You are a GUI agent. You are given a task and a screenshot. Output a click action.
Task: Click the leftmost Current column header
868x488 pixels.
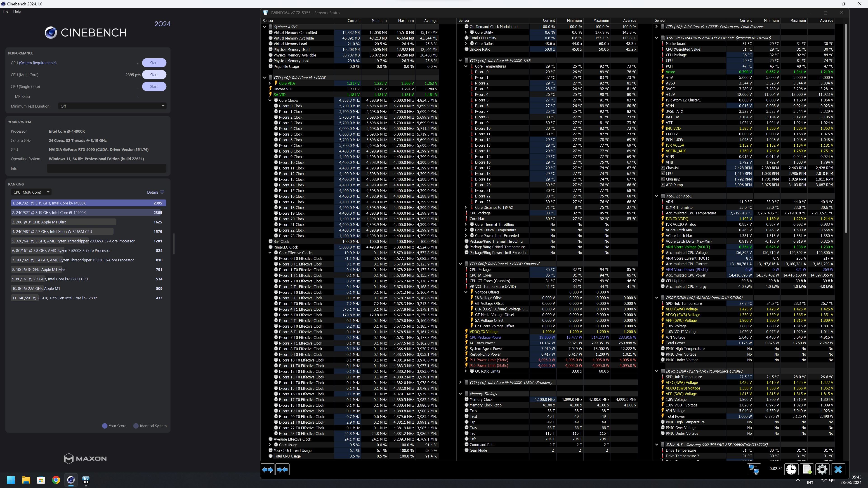coord(347,21)
